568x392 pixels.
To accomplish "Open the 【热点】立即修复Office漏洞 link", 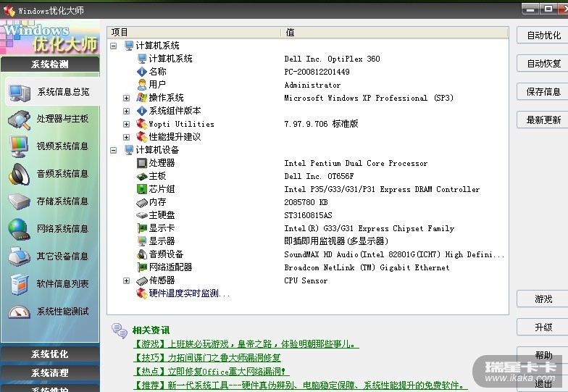I will (212, 371).
